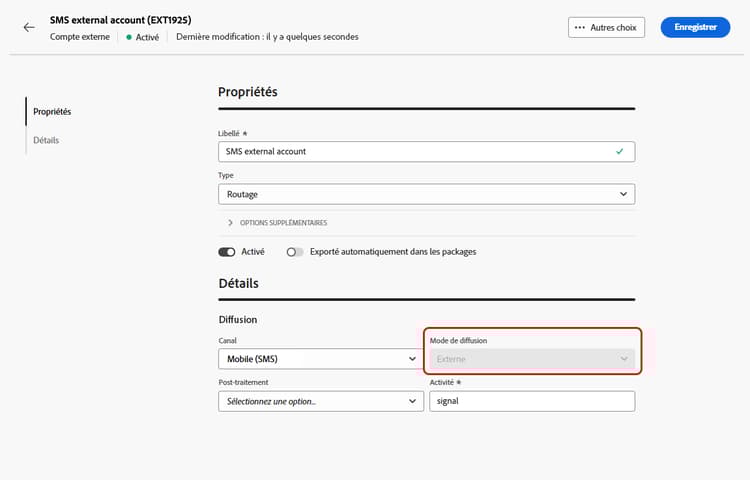Expand Options supplémentaires section

point(280,223)
